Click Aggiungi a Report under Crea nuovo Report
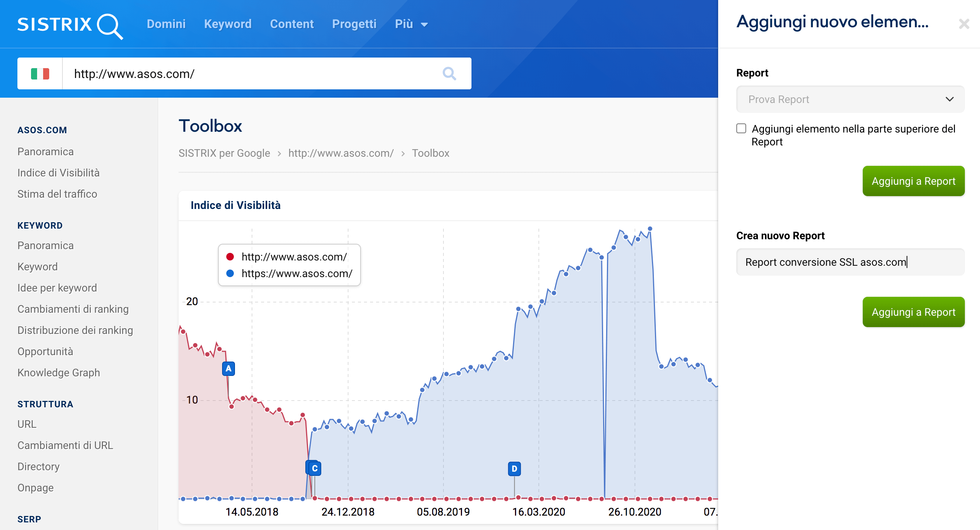This screenshot has width=980, height=530. click(x=913, y=312)
